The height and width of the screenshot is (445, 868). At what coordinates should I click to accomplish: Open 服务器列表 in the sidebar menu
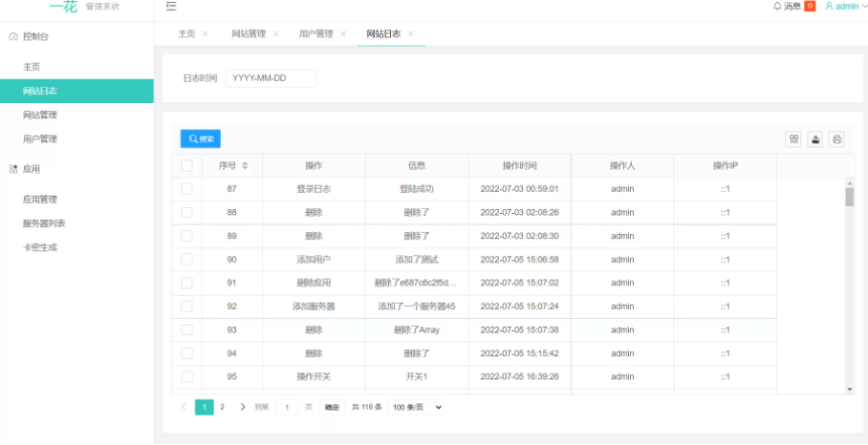tap(44, 223)
